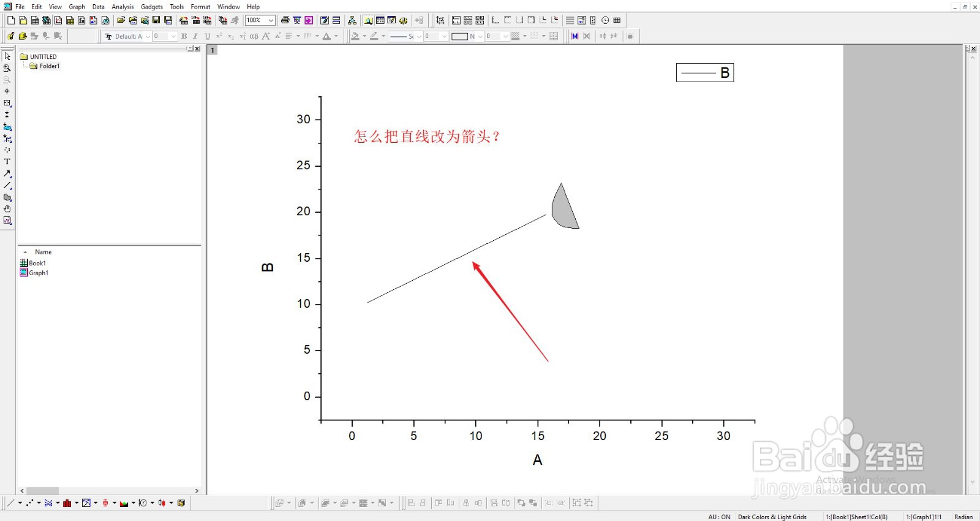Select the Data Reader tool

[x=7, y=103]
